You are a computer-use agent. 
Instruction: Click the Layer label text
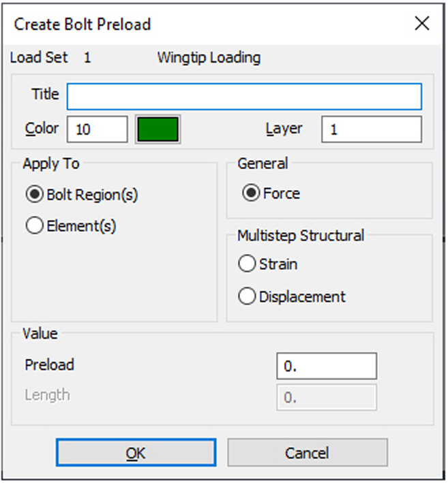tap(284, 129)
